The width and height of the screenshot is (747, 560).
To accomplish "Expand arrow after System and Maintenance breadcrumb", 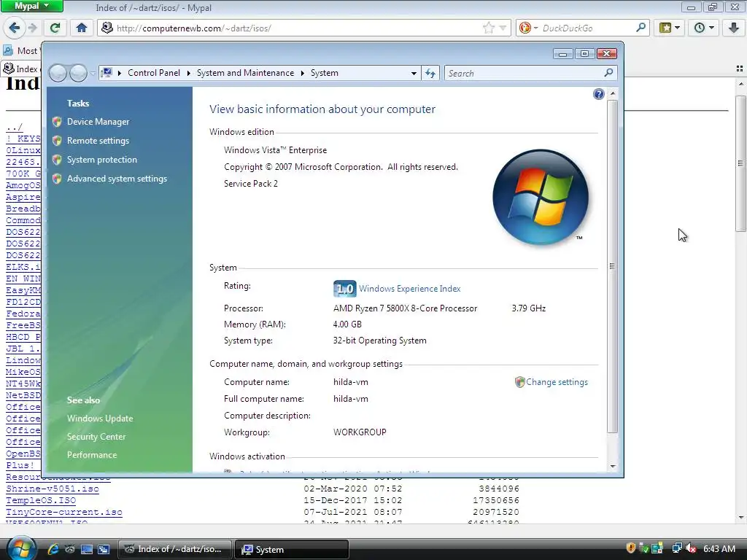I will 302,74.
